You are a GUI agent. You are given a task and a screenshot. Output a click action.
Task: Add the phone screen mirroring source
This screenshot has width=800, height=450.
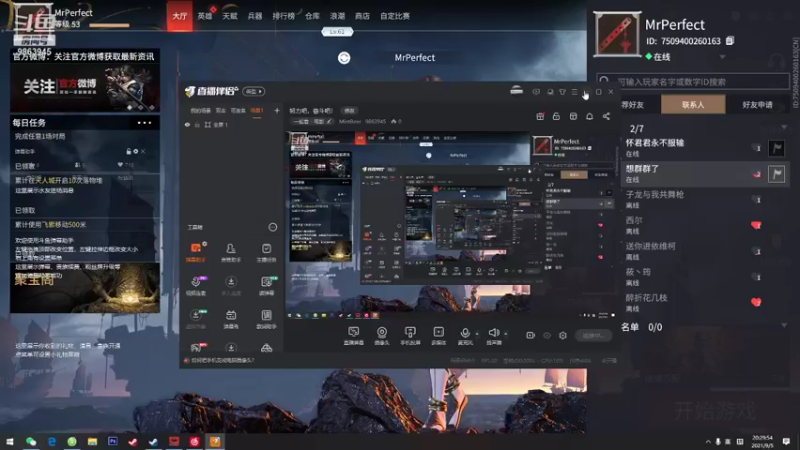point(410,336)
